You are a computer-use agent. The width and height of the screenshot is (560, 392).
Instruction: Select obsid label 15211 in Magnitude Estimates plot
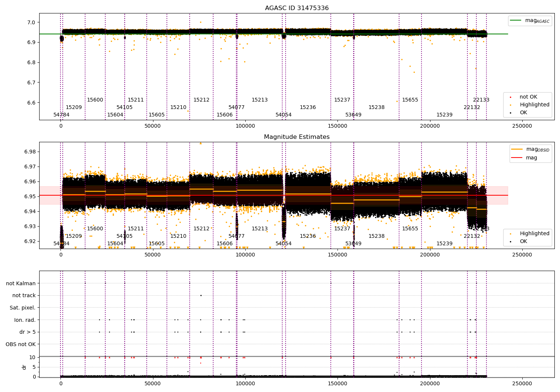point(136,229)
